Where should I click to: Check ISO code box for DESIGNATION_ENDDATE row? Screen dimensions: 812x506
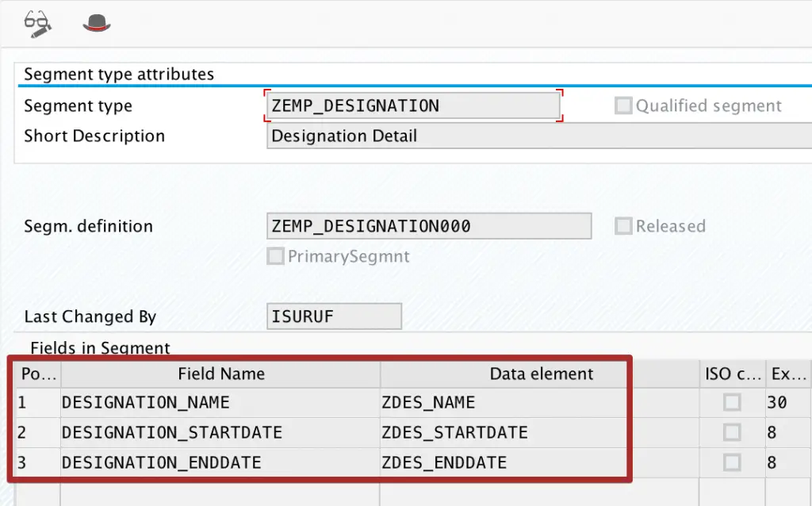[x=732, y=462]
